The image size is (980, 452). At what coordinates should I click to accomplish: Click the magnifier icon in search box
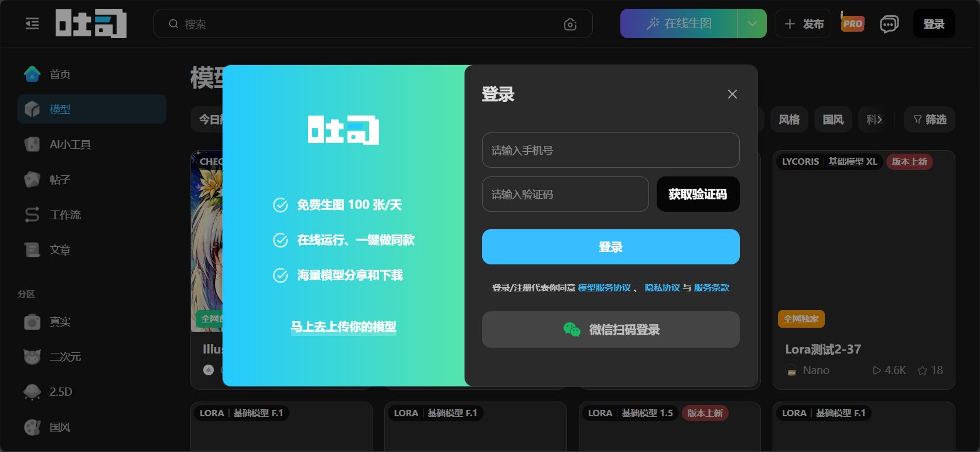tap(173, 24)
